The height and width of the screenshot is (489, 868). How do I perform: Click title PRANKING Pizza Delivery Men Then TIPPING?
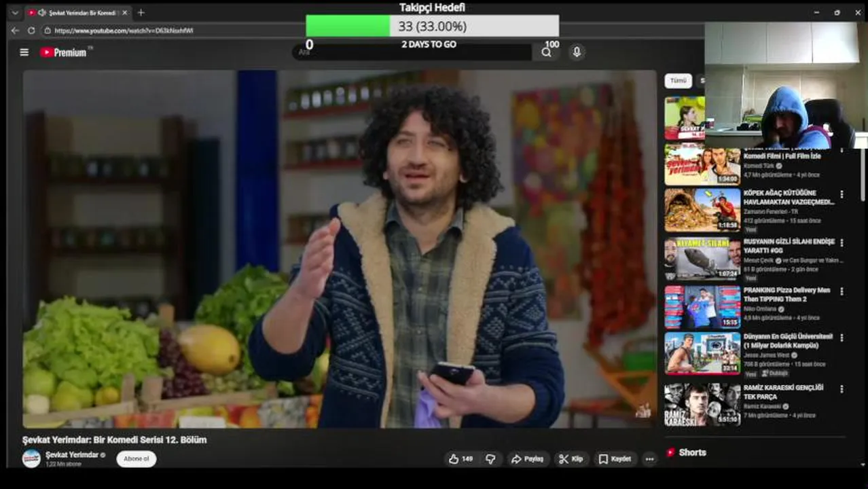tap(786, 294)
